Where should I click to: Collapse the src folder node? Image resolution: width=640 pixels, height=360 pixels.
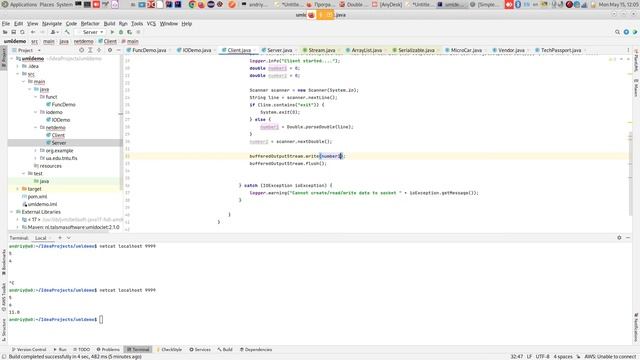click(x=18, y=74)
